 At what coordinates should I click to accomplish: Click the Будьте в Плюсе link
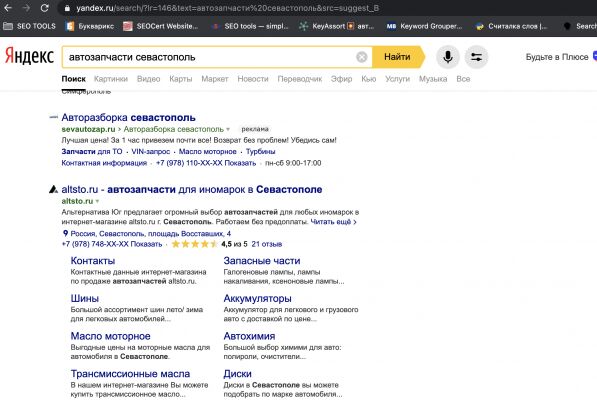[x=557, y=57]
